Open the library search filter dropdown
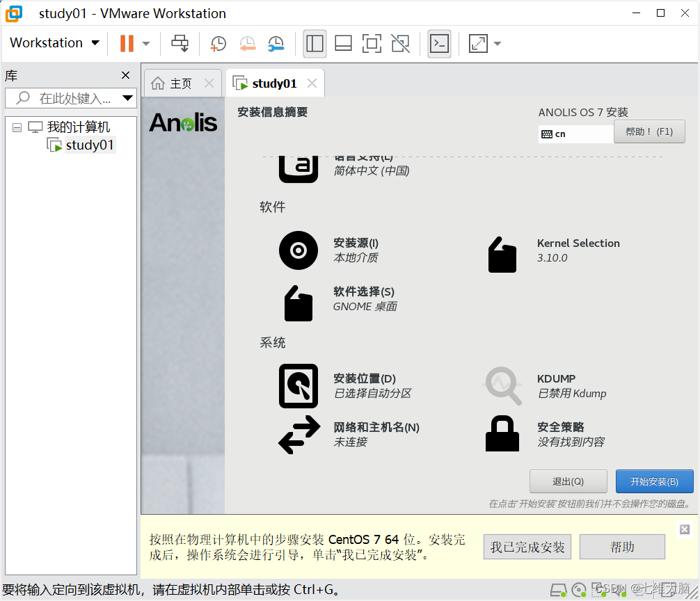This screenshot has width=700, height=601. click(127, 98)
